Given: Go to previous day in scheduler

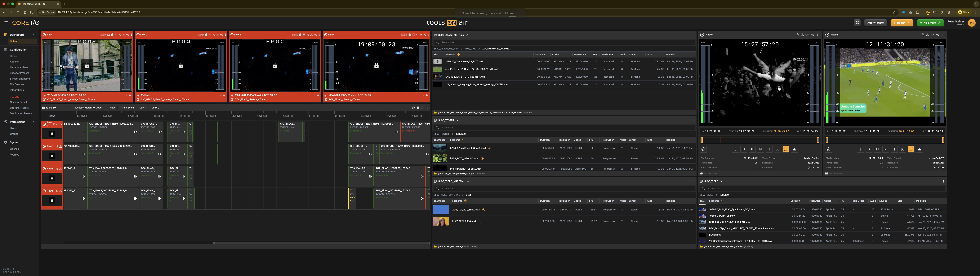Looking at the screenshot, I should pyautogui.click(x=62, y=108).
